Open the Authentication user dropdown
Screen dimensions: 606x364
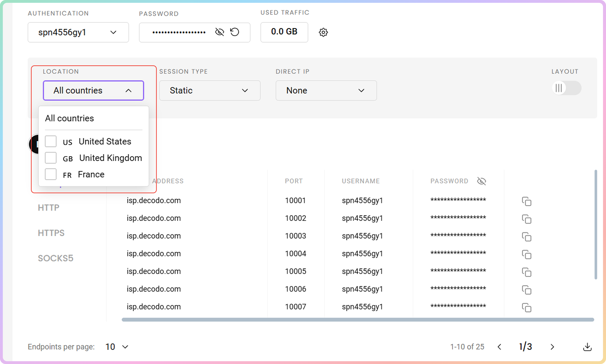click(x=78, y=32)
